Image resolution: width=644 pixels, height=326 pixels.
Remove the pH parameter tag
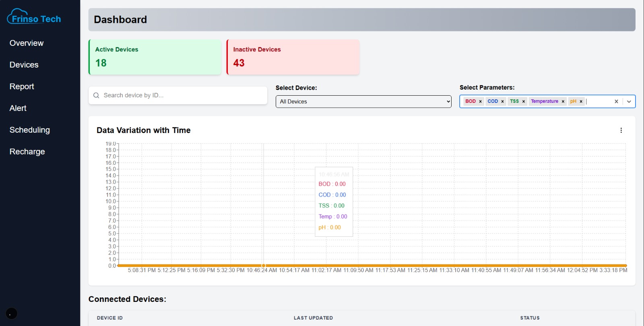[581, 102]
